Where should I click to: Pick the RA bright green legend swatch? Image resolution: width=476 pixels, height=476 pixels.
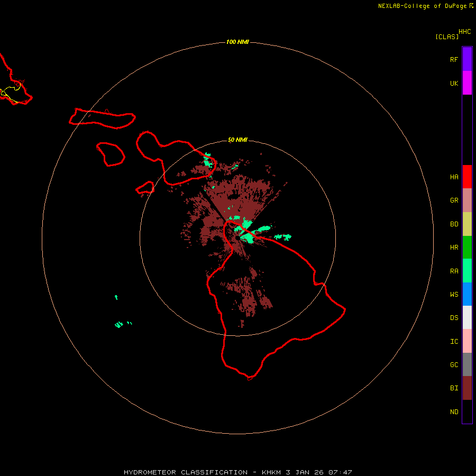point(467,271)
